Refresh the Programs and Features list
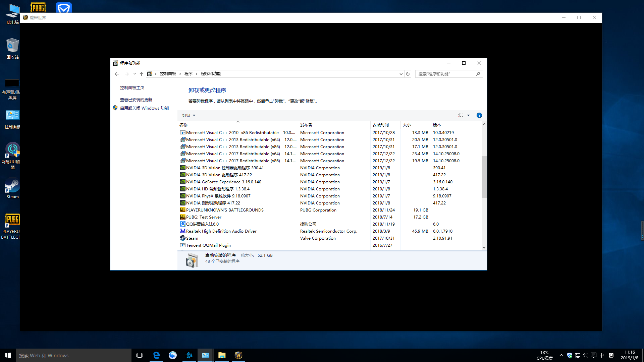The width and height of the screenshot is (644, 362). pyautogui.click(x=408, y=74)
